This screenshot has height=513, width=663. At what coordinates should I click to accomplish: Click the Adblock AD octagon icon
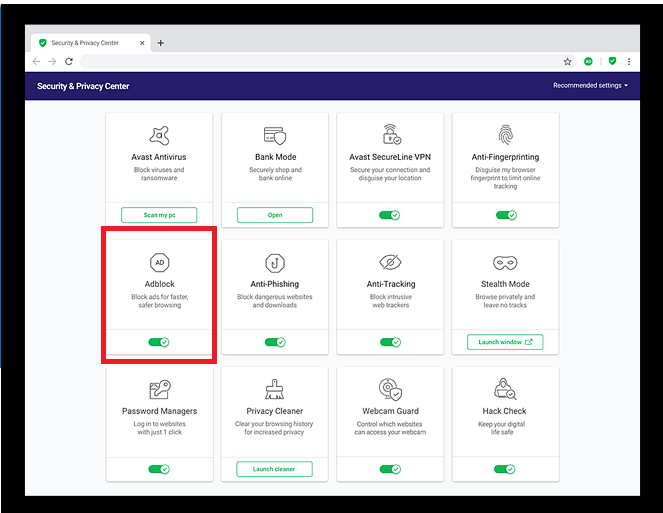point(159,262)
